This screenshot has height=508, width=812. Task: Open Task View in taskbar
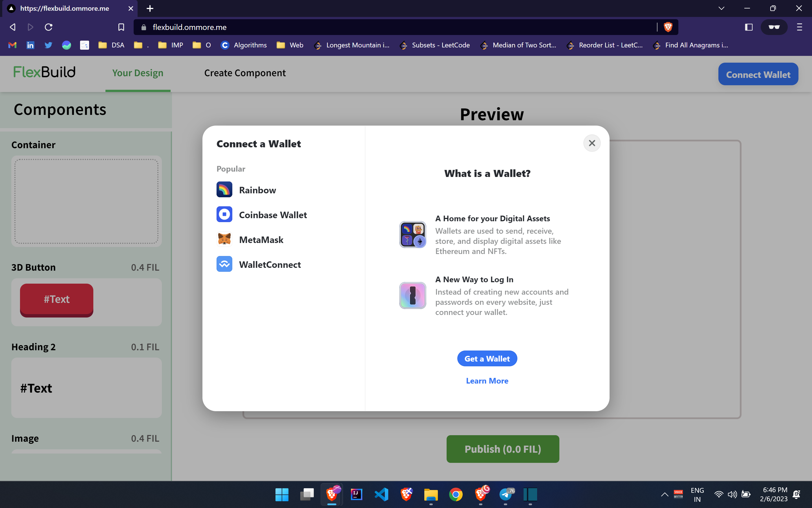(x=307, y=494)
